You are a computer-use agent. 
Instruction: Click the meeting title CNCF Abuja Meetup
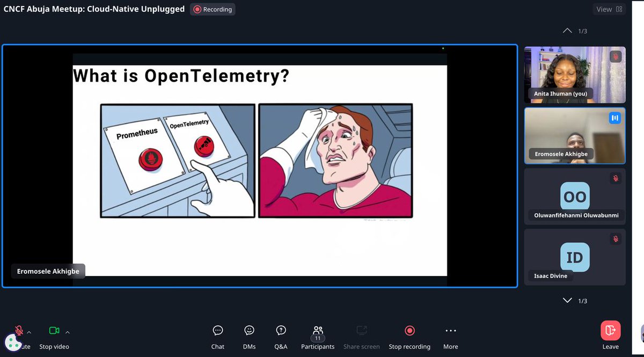(94, 9)
